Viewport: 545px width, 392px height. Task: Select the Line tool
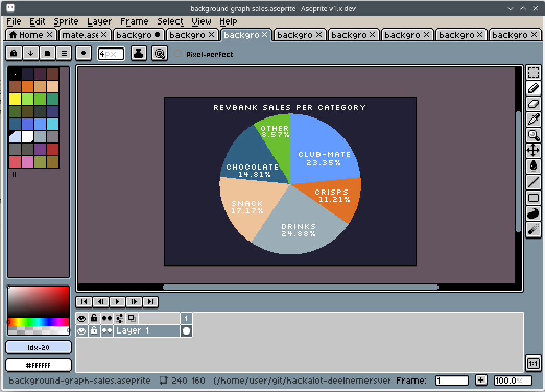533,182
